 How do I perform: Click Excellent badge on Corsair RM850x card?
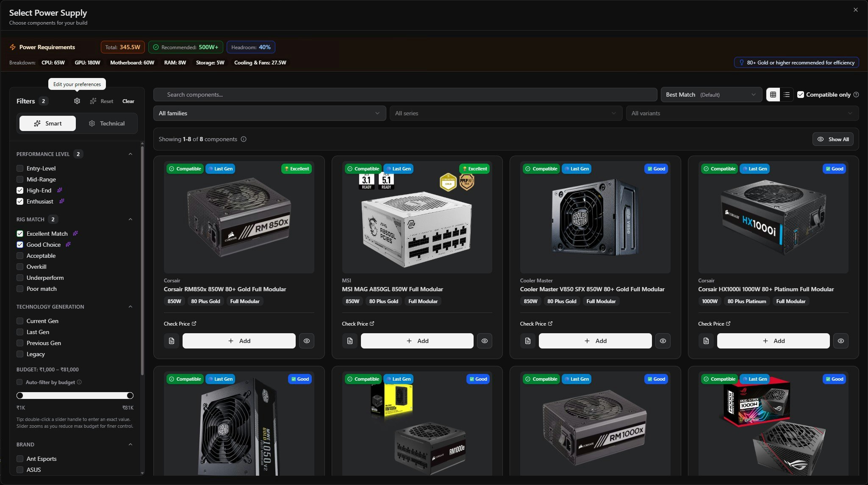click(297, 169)
